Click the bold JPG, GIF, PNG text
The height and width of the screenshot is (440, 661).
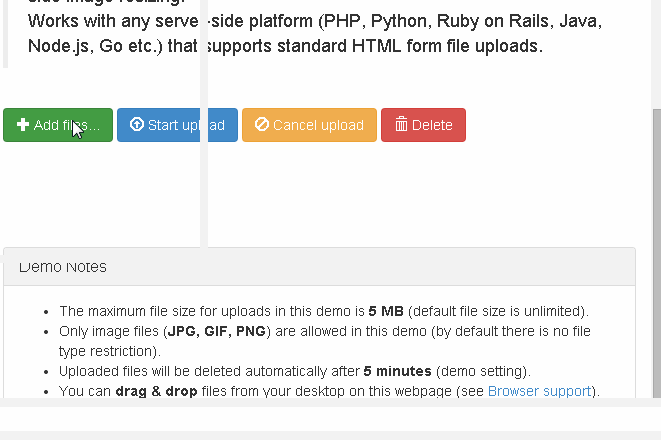[x=217, y=331]
